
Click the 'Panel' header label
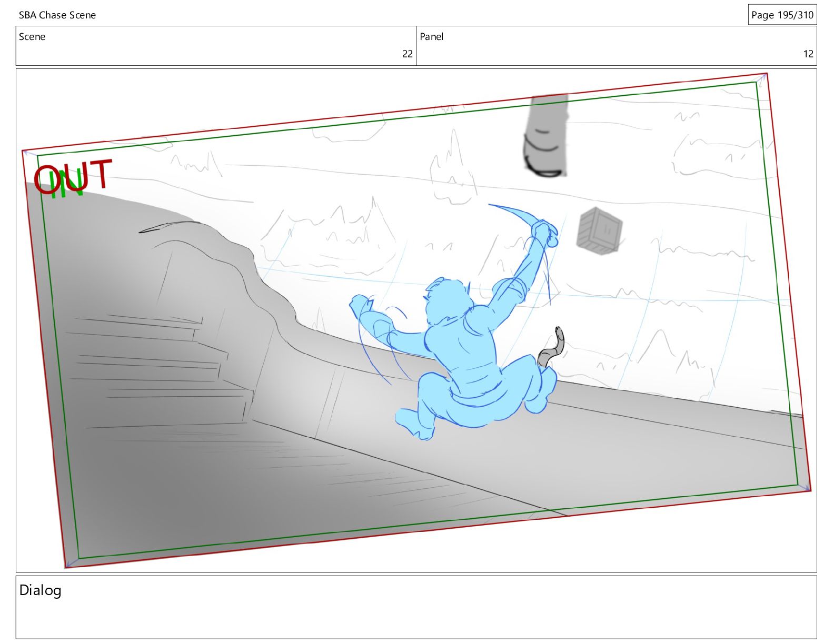tap(431, 37)
